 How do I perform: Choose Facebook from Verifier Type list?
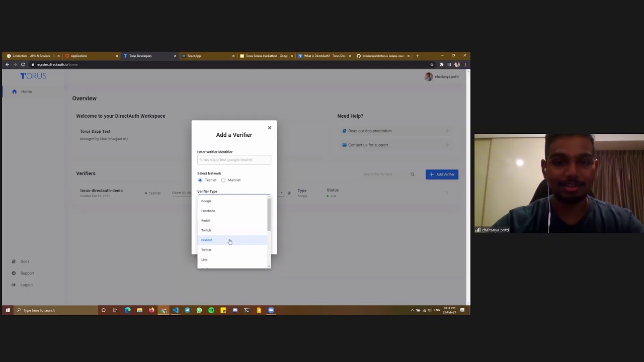tap(232, 211)
